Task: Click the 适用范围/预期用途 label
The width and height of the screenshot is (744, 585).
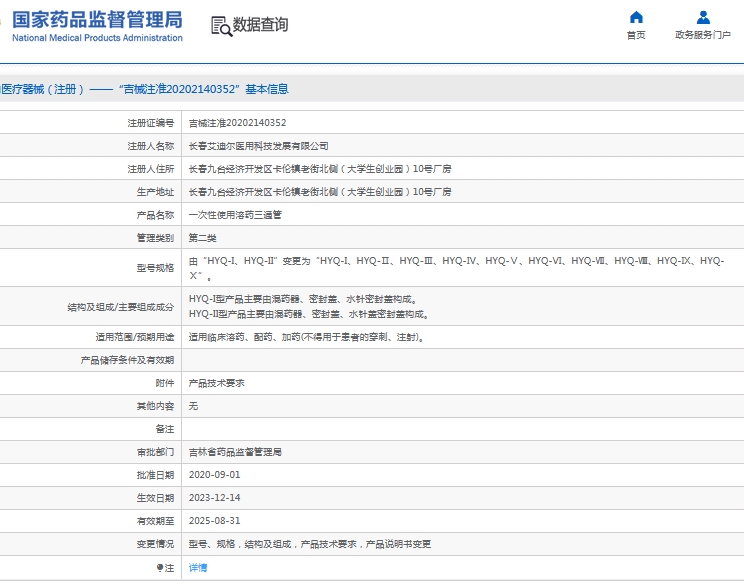Action: click(135, 337)
